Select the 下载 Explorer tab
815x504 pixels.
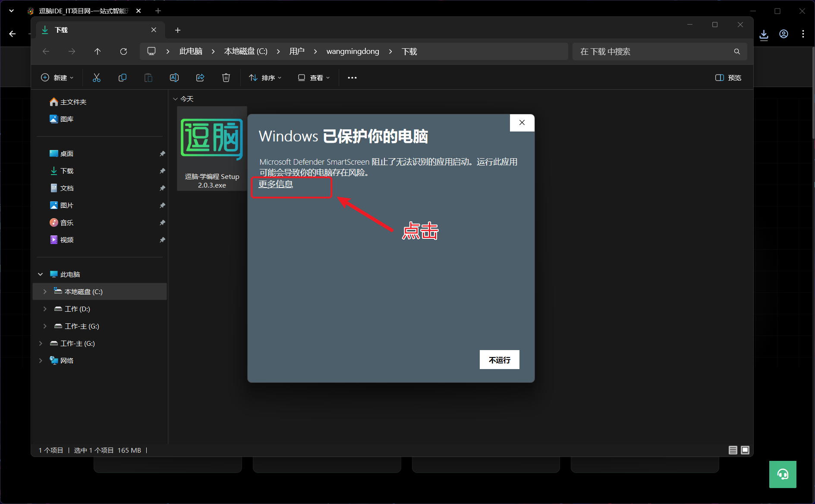(100, 30)
